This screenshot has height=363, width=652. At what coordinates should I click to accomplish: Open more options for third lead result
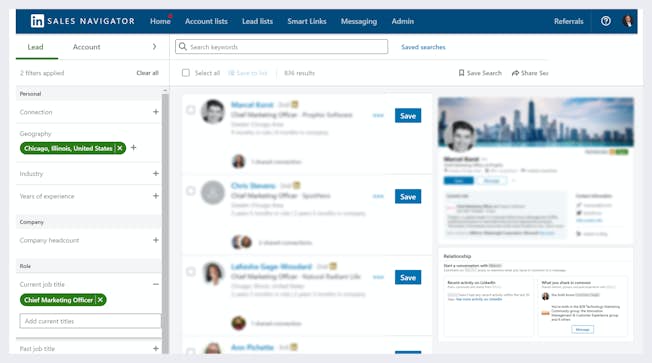(378, 277)
